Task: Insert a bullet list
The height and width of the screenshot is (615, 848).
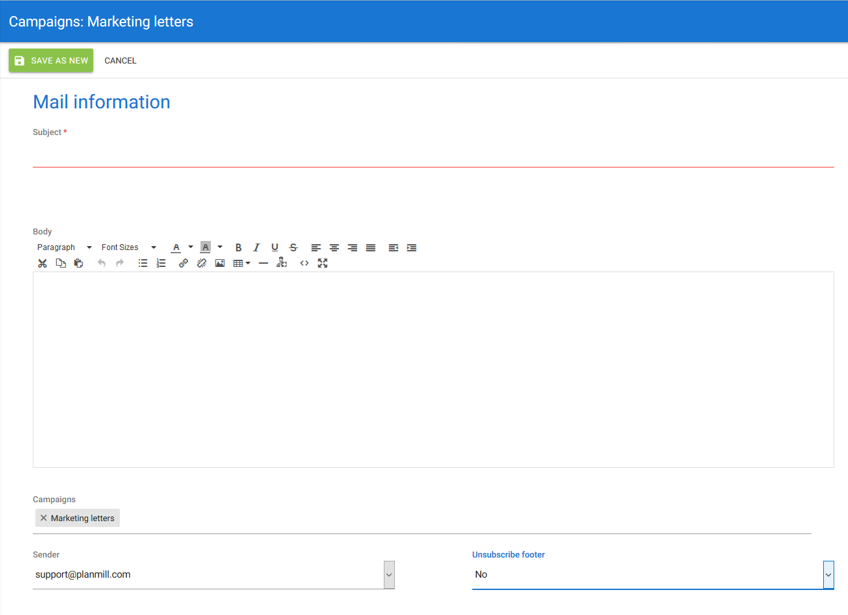Action: point(143,264)
